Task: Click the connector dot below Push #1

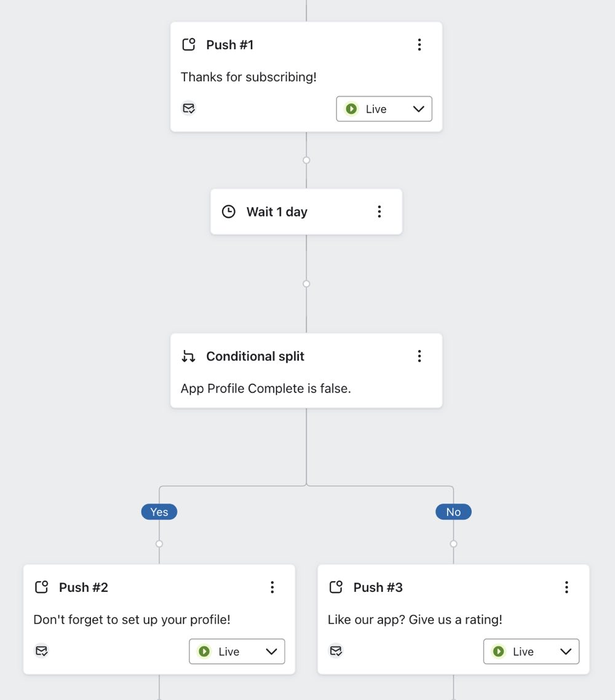Action: click(x=306, y=160)
